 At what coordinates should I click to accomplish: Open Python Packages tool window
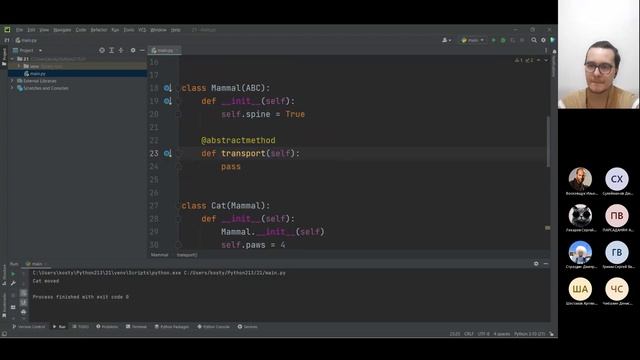coord(172,327)
